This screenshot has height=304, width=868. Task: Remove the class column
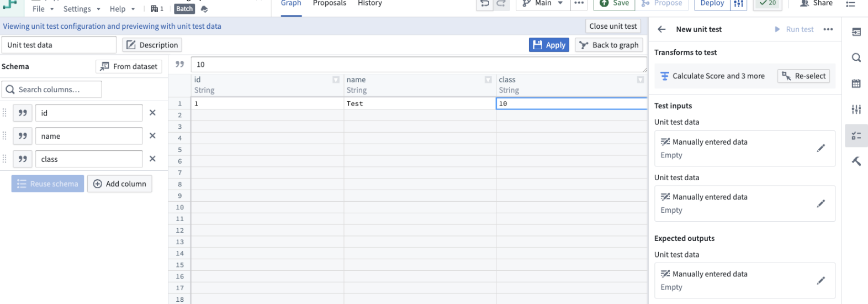[152, 159]
